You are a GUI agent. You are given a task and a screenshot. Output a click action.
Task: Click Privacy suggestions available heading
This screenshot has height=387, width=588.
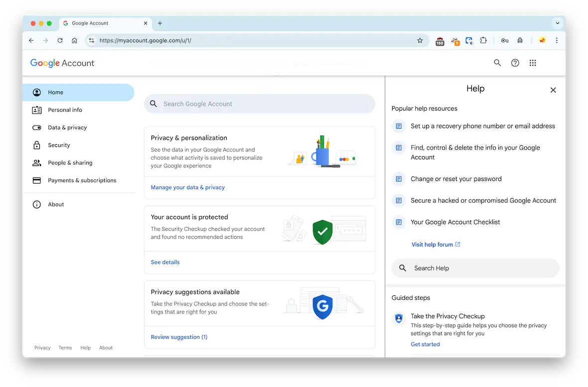pos(195,292)
